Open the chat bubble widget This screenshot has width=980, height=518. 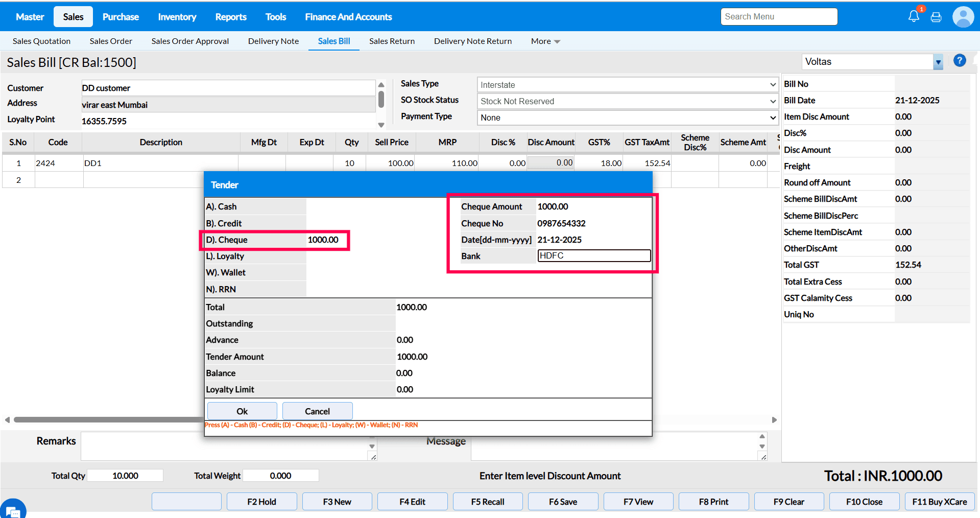pos(12,509)
